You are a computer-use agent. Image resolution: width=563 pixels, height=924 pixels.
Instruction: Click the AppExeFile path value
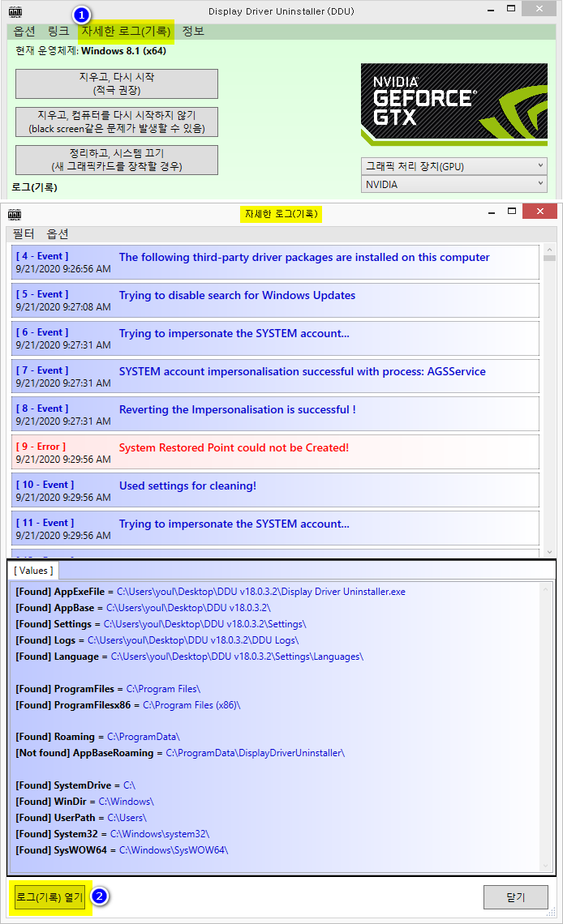[x=261, y=592]
